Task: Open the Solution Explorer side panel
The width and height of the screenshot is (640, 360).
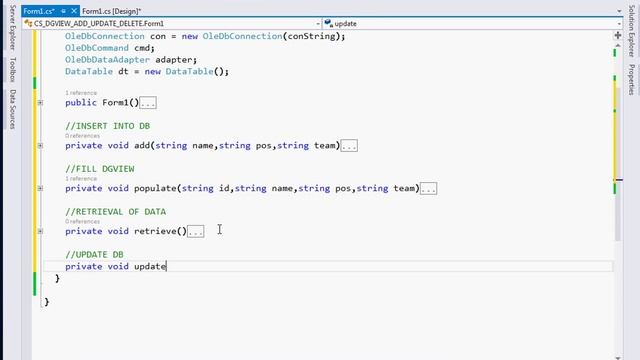Action: coord(631,31)
